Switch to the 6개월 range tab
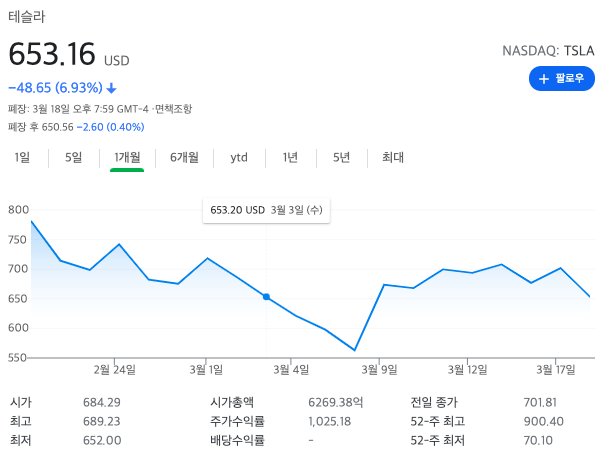 (184, 157)
